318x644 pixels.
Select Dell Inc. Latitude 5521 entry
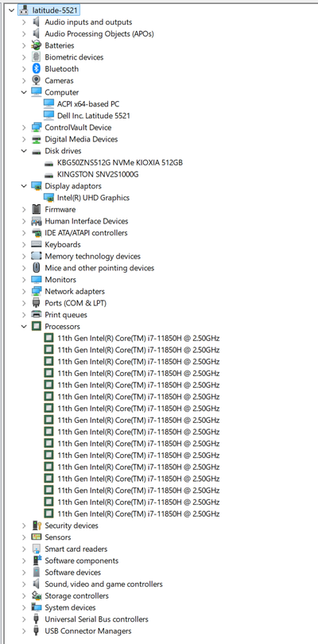coord(94,116)
